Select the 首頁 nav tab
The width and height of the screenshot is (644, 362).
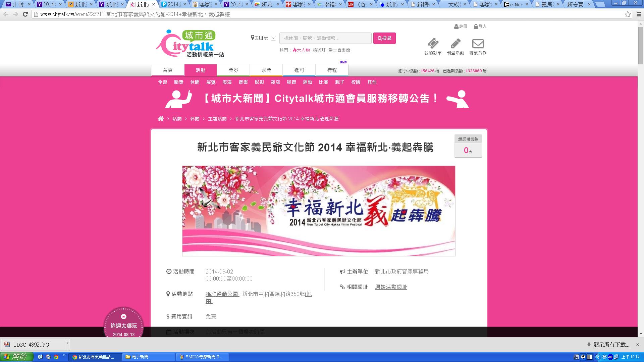coord(168,70)
